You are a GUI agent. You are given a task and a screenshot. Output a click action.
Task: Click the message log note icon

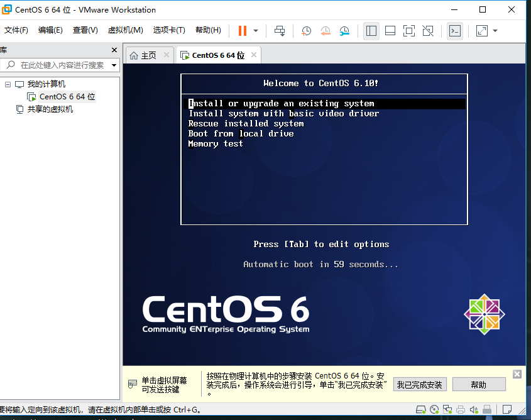point(507,410)
